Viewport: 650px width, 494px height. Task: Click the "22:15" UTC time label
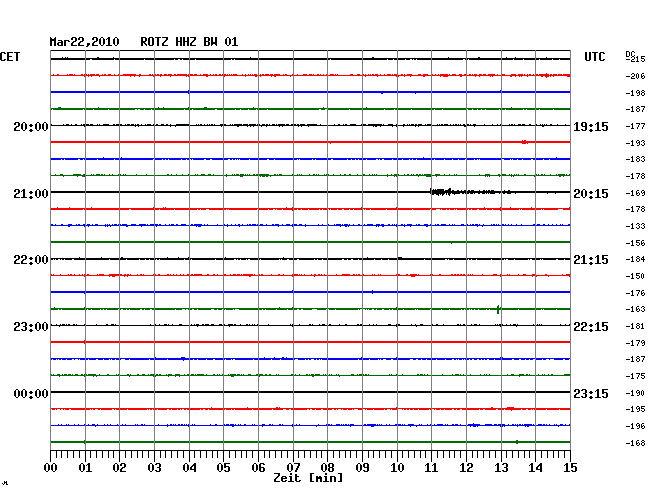[591, 327]
